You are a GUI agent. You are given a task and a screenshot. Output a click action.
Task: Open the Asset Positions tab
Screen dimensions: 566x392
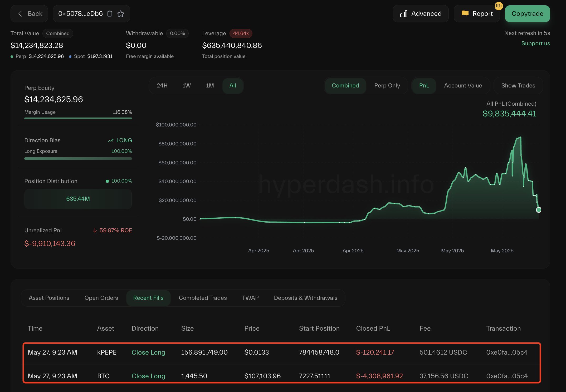coord(49,298)
